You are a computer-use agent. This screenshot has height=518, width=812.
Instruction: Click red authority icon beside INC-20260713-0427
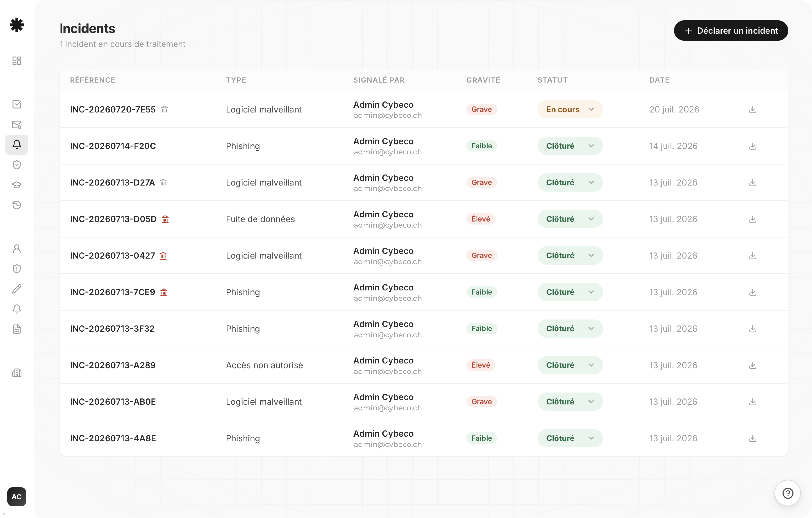coord(164,256)
